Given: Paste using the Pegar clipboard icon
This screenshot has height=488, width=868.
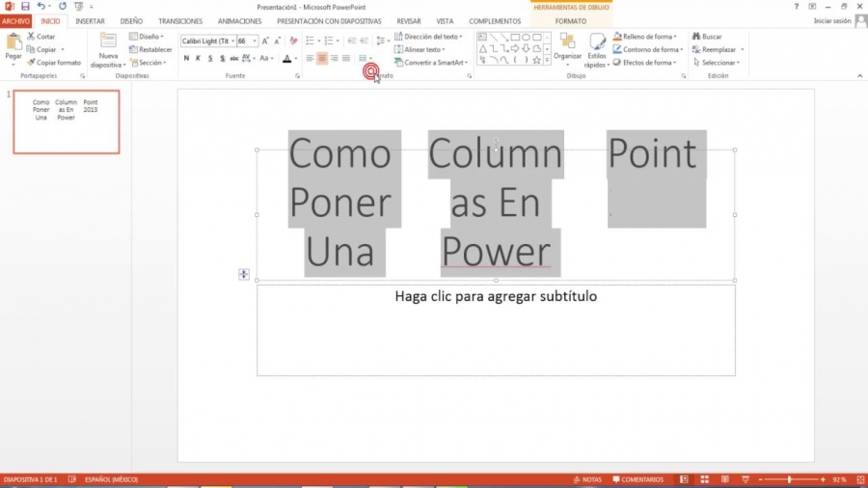Looking at the screenshot, I should click(x=14, y=41).
